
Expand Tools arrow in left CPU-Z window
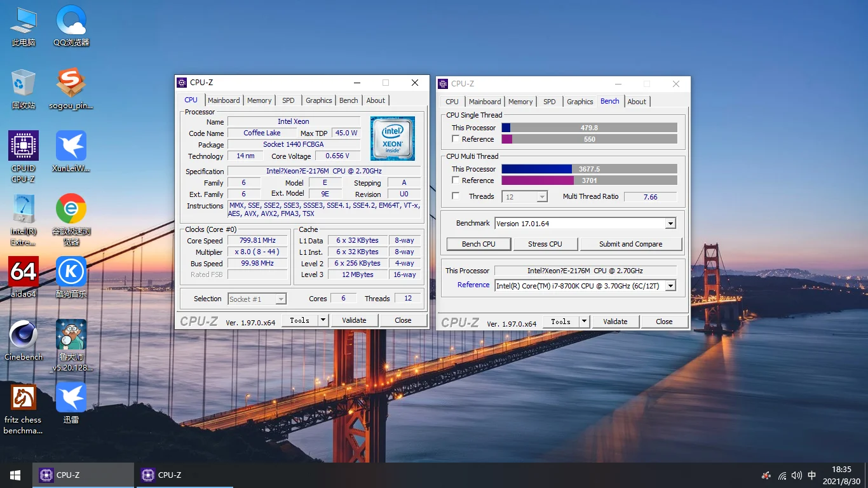(x=323, y=320)
